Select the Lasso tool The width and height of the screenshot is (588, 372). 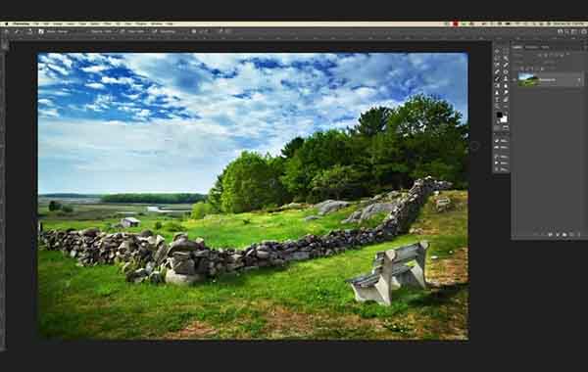pos(497,58)
